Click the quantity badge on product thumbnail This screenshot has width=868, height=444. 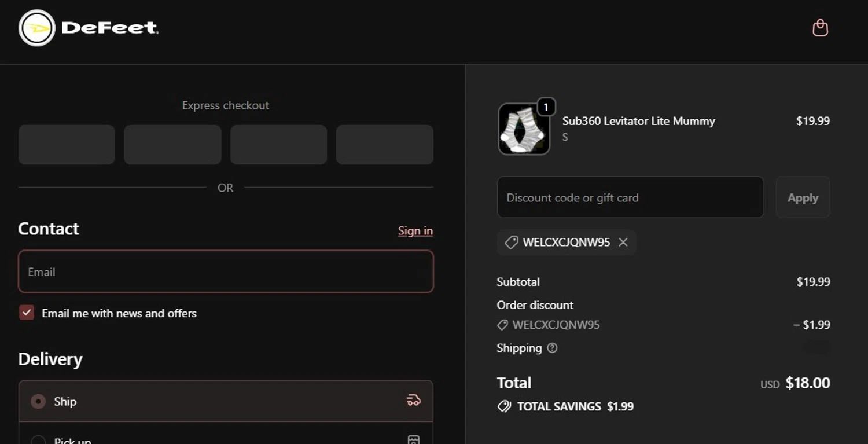(x=546, y=107)
